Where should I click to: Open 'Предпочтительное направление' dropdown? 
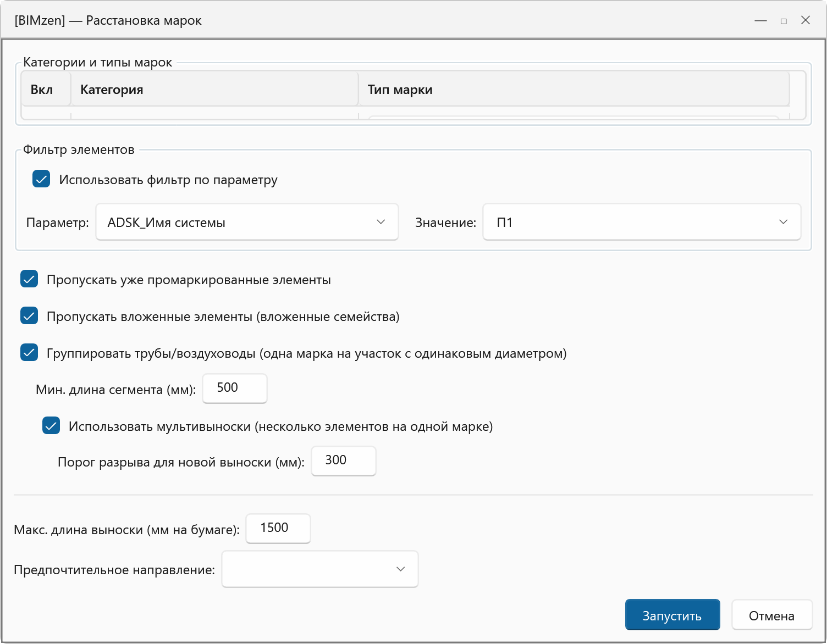(x=320, y=569)
